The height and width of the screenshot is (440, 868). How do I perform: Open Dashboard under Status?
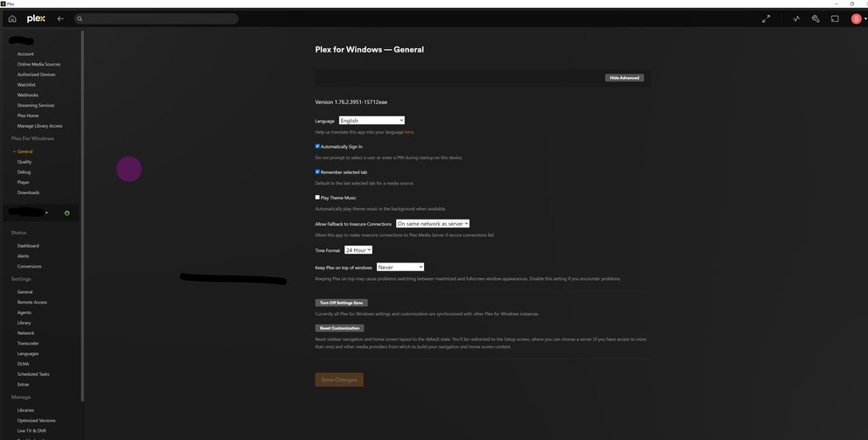pos(28,246)
